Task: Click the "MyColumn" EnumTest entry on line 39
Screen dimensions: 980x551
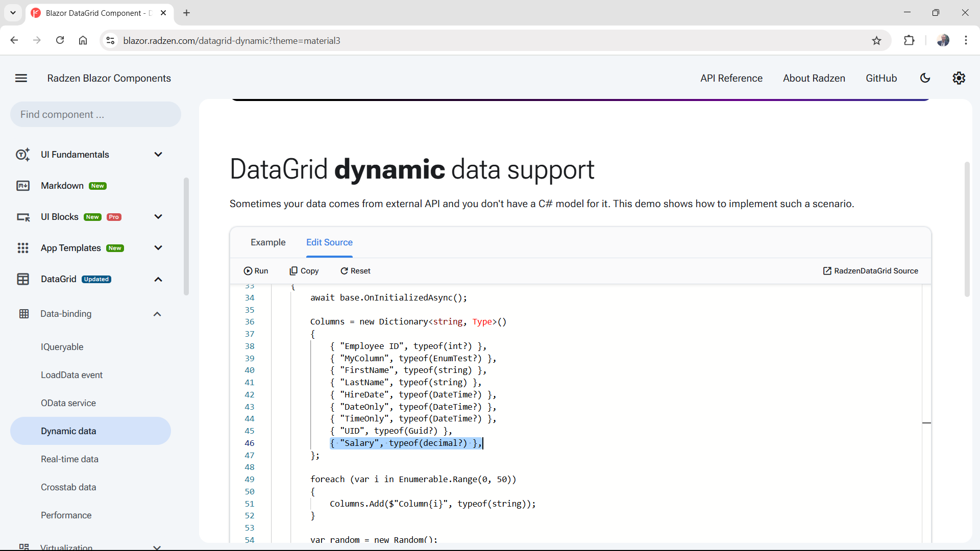Action: [413, 358]
